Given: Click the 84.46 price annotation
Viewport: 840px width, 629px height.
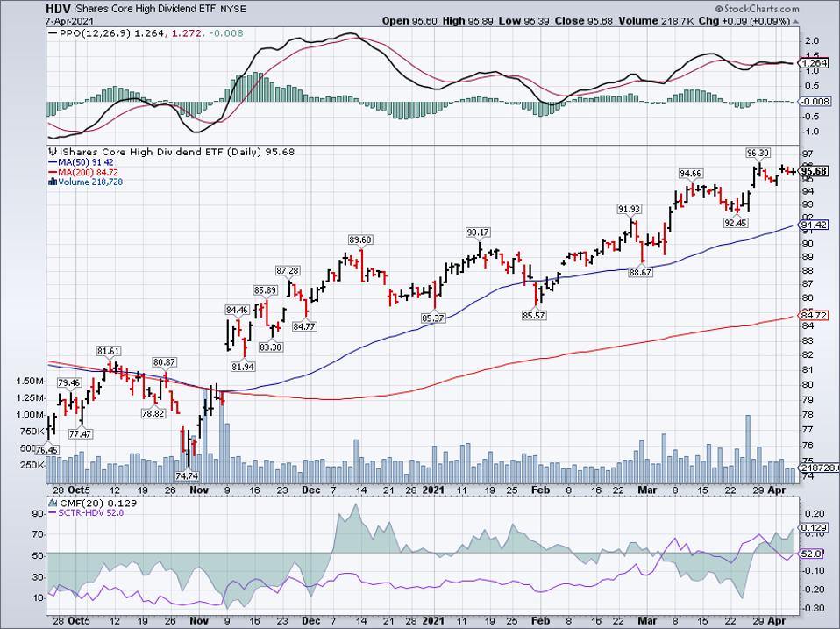Looking at the screenshot, I should tap(237, 310).
